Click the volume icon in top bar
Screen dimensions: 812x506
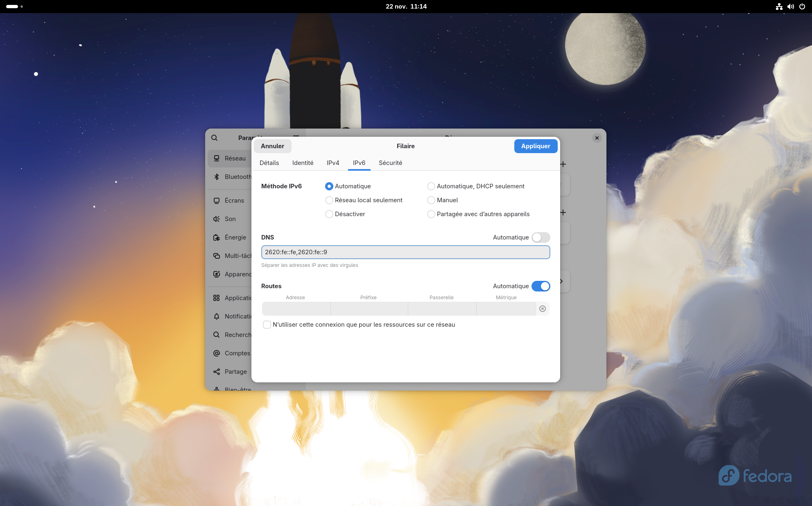(790, 7)
